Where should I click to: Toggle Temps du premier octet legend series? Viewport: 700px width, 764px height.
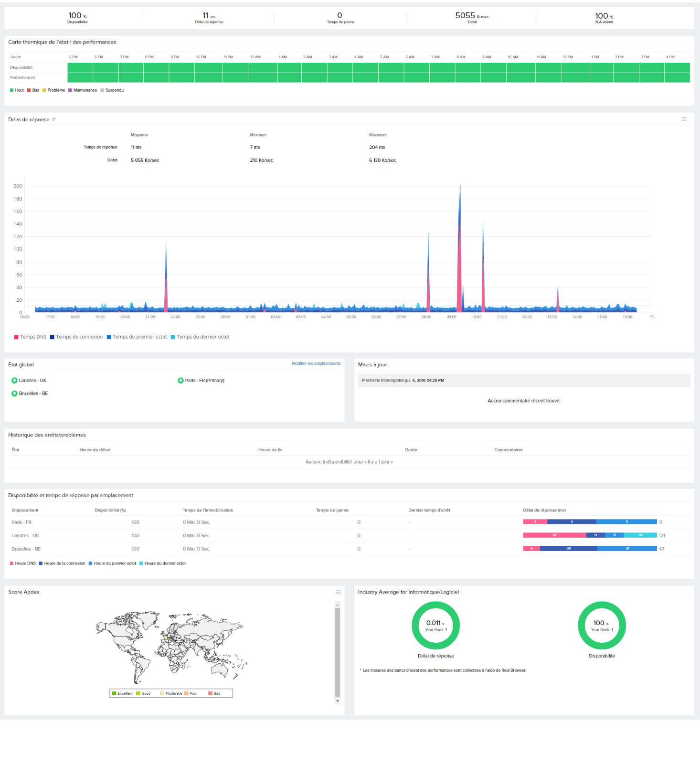pyautogui.click(x=137, y=337)
